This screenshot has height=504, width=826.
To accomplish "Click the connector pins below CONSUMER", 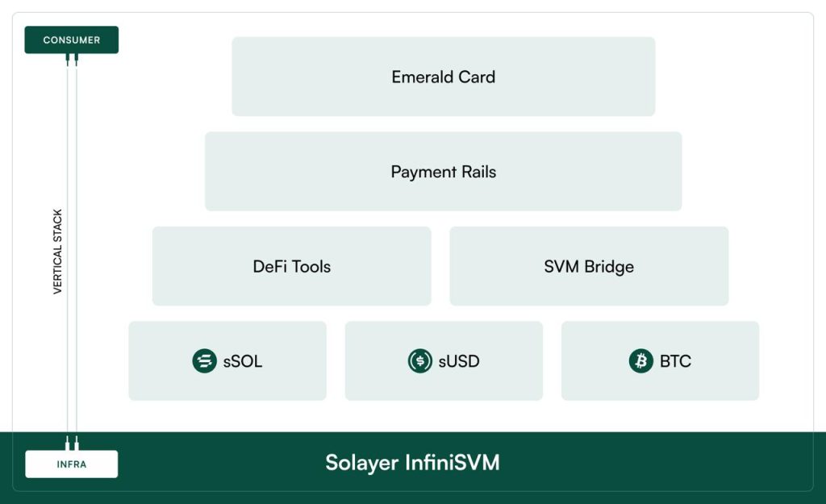I will [x=72, y=58].
